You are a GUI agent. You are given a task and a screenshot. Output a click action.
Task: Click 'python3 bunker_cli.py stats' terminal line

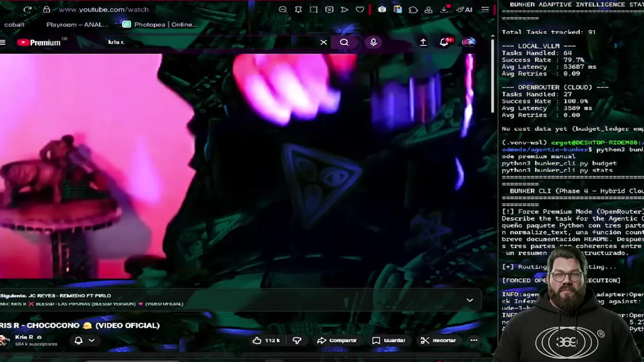click(557, 170)
